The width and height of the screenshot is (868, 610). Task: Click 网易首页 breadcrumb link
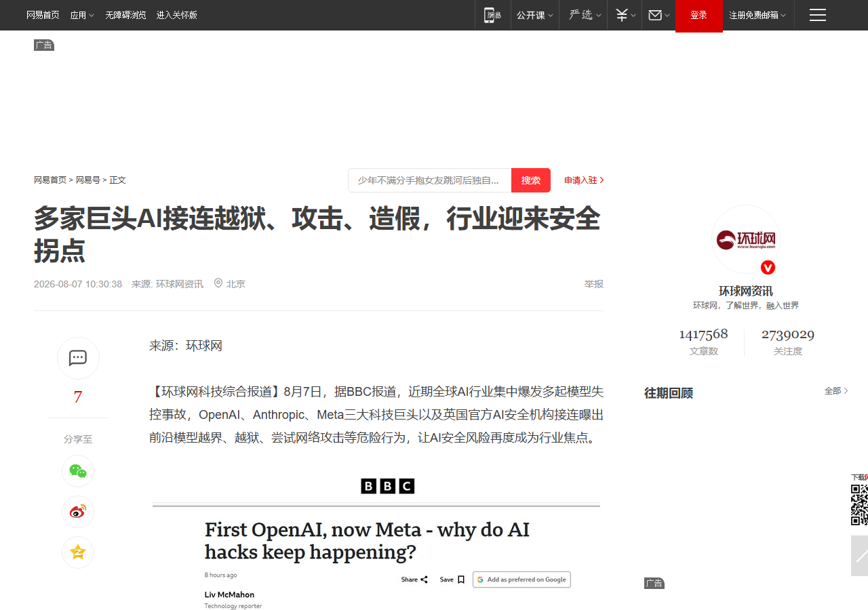coord(50,180)
